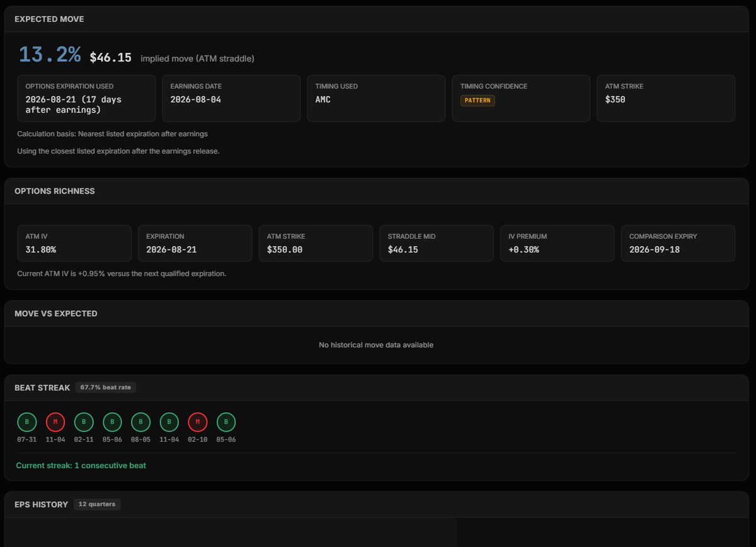The height and width of the screenshot is (547, 756).
Task: Click the miss circle dated 02-10
Action: pyautogui.click(x=198, y=422)
